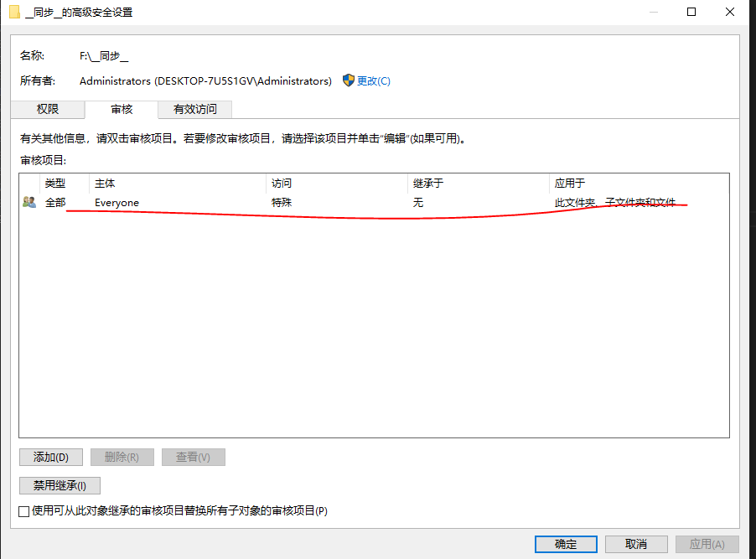Switch to the 有效访问 tab
The image size is (756, 559).
pyautogui.click(x=194, y=109)
